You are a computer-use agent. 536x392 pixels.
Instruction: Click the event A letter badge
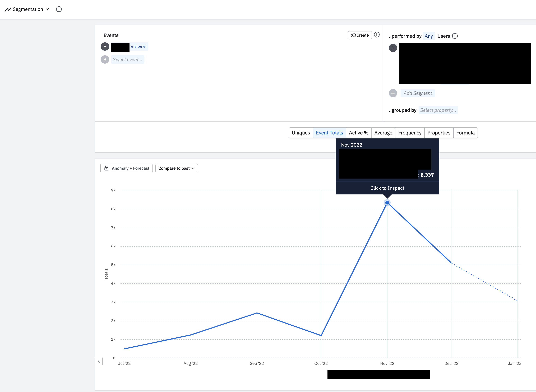pyautogui.click(x=105, y=47)
